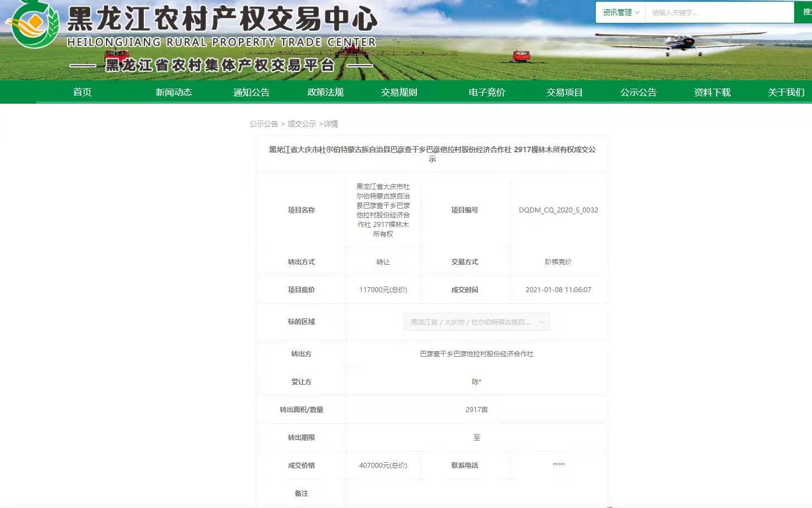Open the 公示公告 navigation item
The width and height of the screenshot is (812, 508).
(x=639, y=92)
